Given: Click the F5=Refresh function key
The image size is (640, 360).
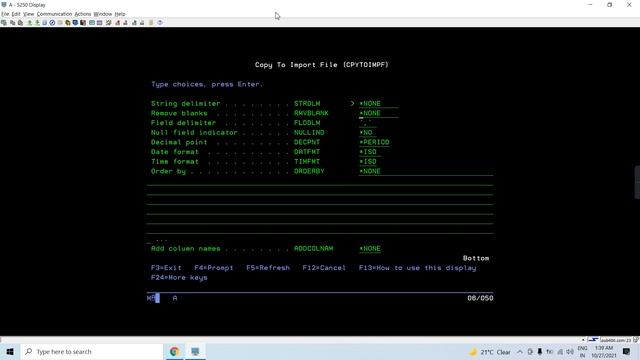Looking at the screenshot, I should [268, 268].
